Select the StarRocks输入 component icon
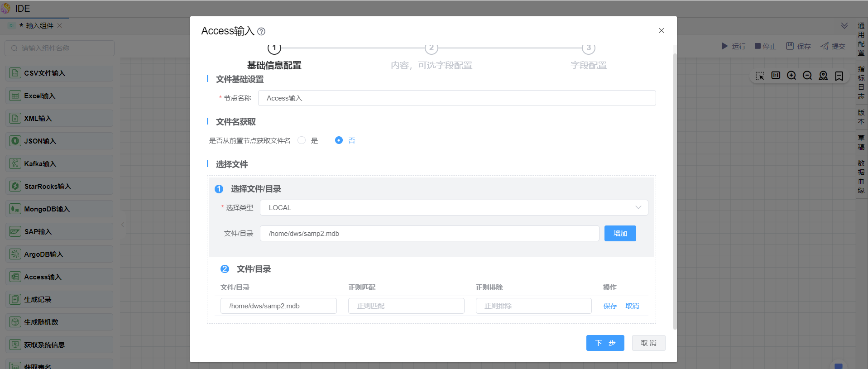Screen dimensions: 868x369 [15, 186]
